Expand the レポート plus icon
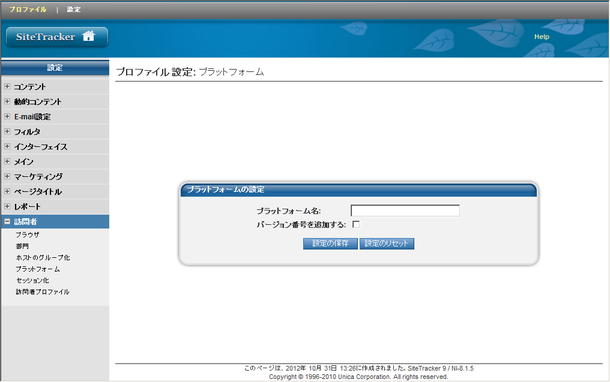Image resolution: width=610 pixels, height=382 pixels. tap(7, 206)
